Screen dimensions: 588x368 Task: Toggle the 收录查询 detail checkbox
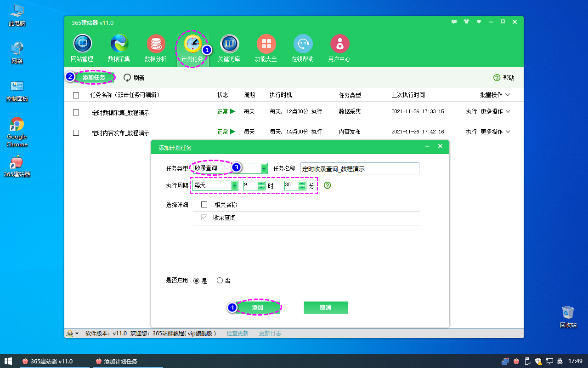(204, 218)
